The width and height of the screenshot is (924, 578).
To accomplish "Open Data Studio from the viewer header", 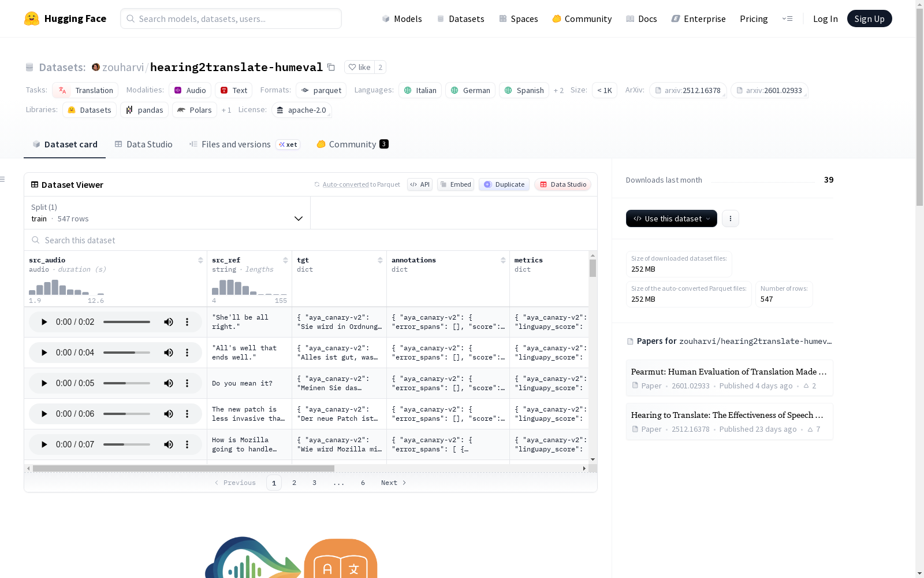I will [x=563, y=184].
